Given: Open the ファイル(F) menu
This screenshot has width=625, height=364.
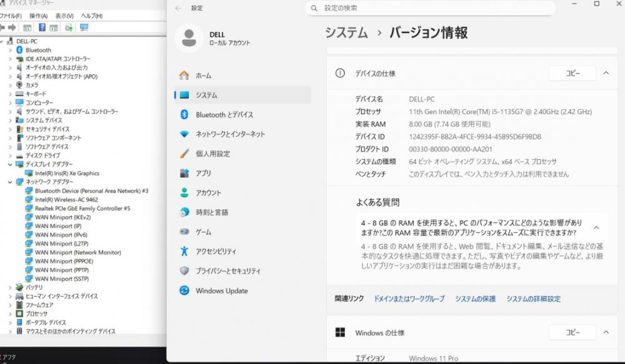Looking at the screenshot, I should (x=11, y=16).
